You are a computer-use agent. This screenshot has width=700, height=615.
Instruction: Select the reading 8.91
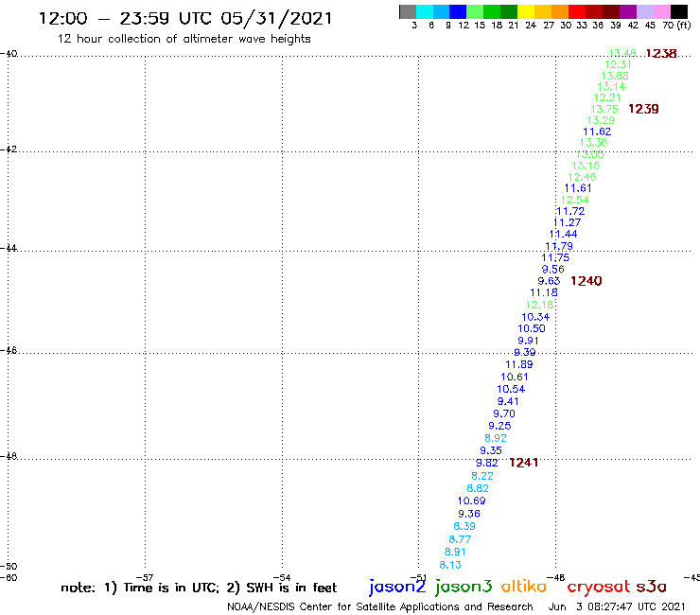point(455,552)
